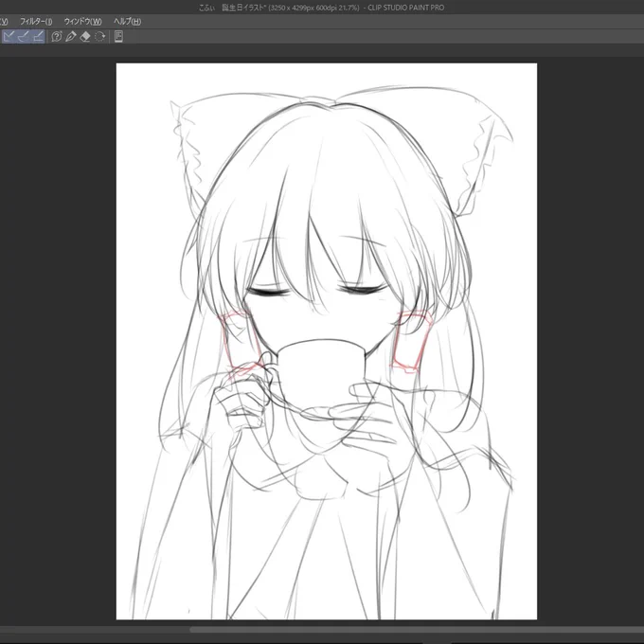Open the ヘルプ(H) menu
The width and height of the screenshot is (644, 644).
click(x=127, y=22)
